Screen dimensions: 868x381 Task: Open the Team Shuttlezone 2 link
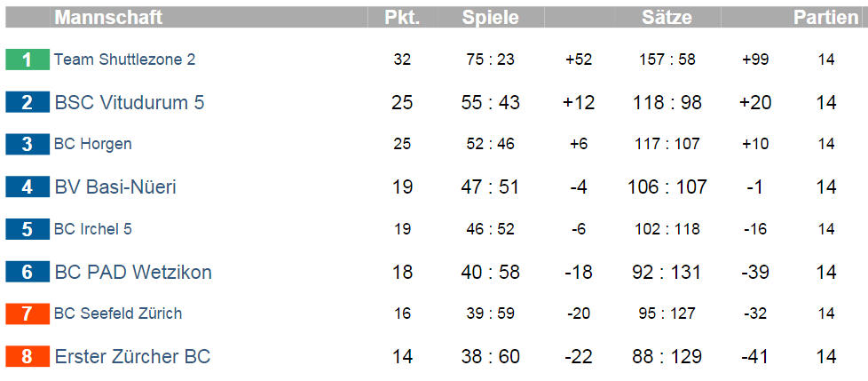tap(124, 60)
